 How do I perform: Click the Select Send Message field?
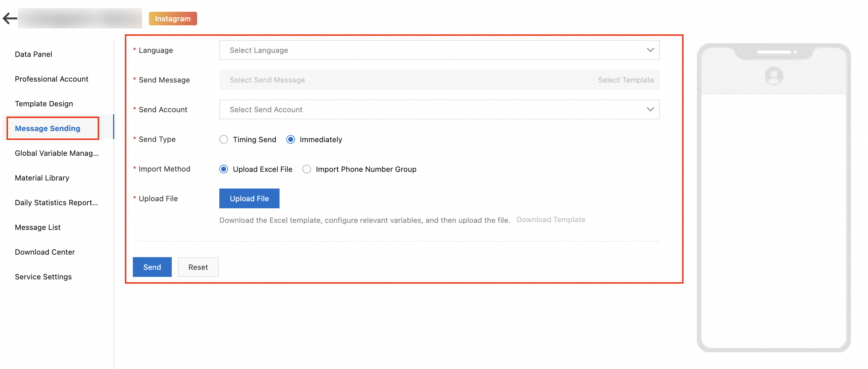[x=404, y=80]
